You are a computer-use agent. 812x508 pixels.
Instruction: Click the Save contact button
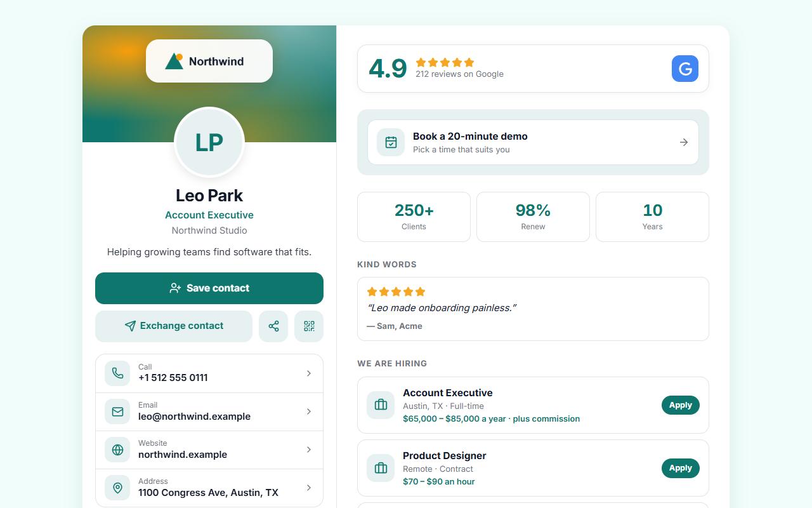[209, 288]
